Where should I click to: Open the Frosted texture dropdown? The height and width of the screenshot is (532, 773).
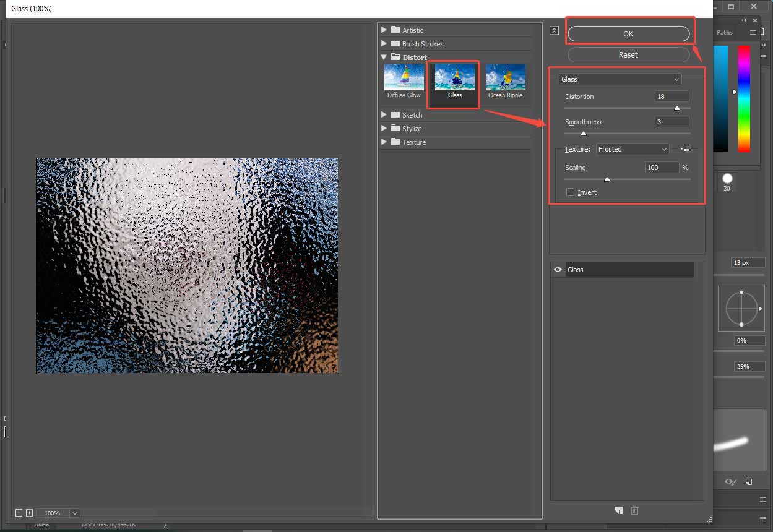[x=632, y=148]
